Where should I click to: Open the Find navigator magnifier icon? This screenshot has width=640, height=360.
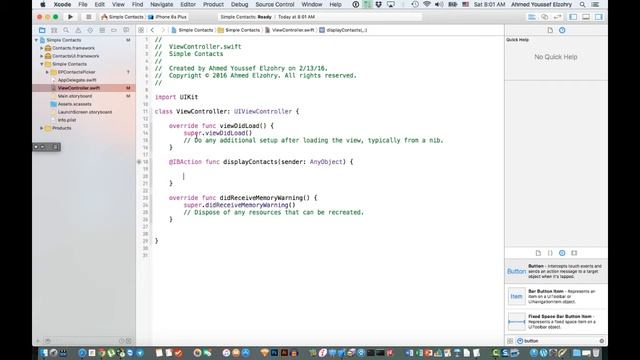(66, 30)
